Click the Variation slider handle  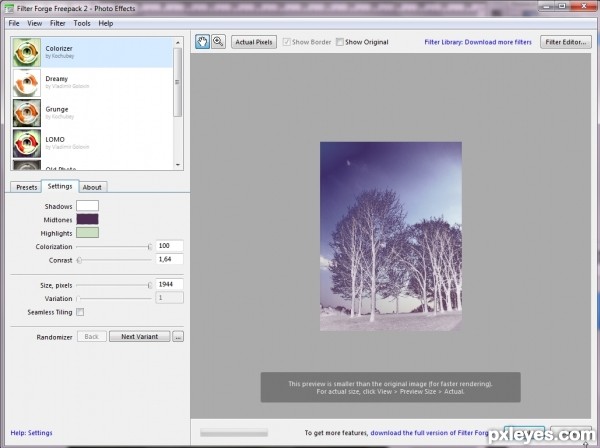click(x=78, y=298)
